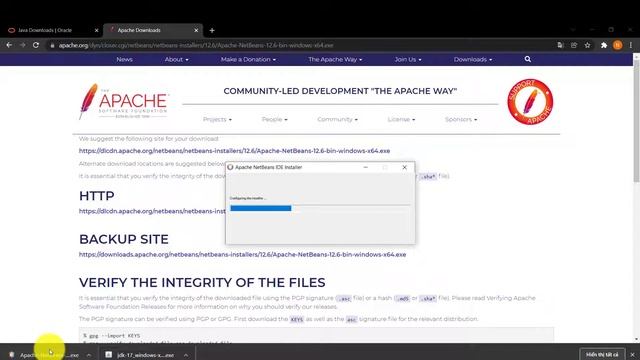Viewport: 640px width, 360px height.
Task: Close the Apache Downloads tab
Action: (196, 30)
